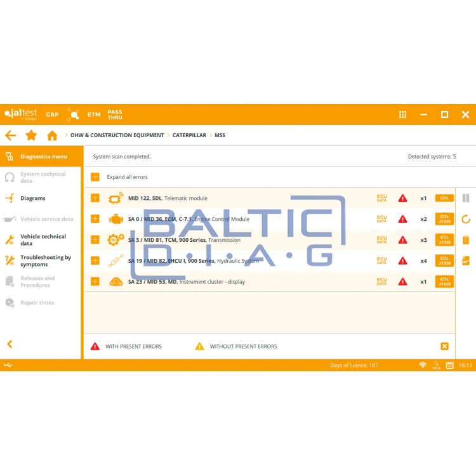Expand SA 19 Hydraulic System errors

(95, 260)
